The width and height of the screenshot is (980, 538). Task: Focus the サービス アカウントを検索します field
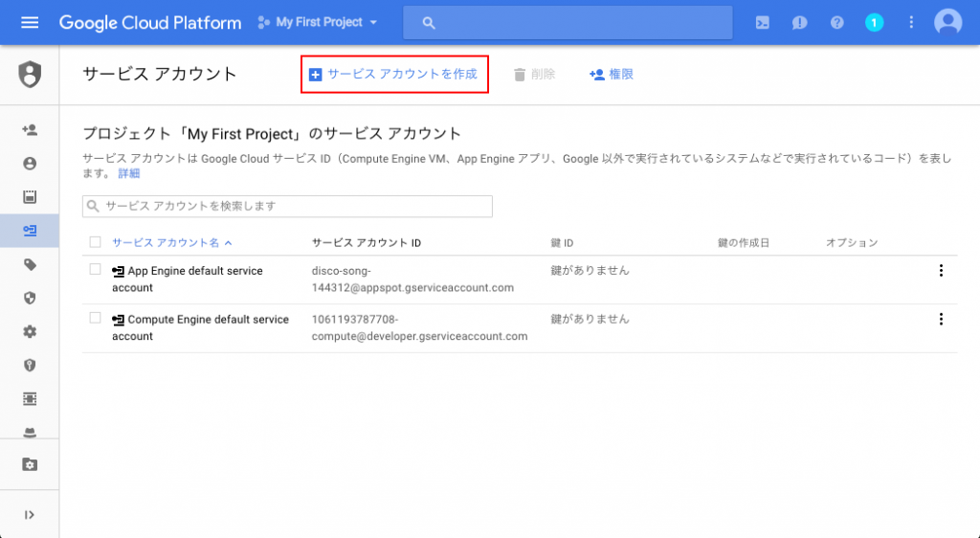point(287,206)
